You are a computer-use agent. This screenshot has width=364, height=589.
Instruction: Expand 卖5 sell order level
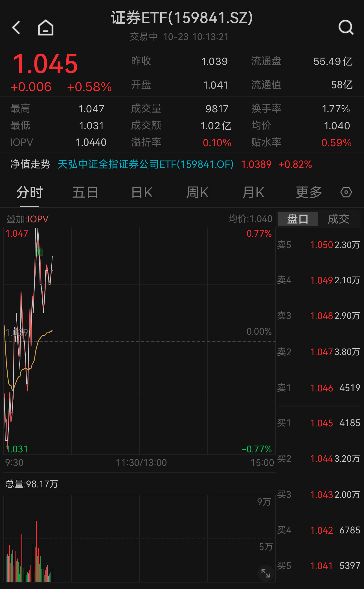[319, 245]
